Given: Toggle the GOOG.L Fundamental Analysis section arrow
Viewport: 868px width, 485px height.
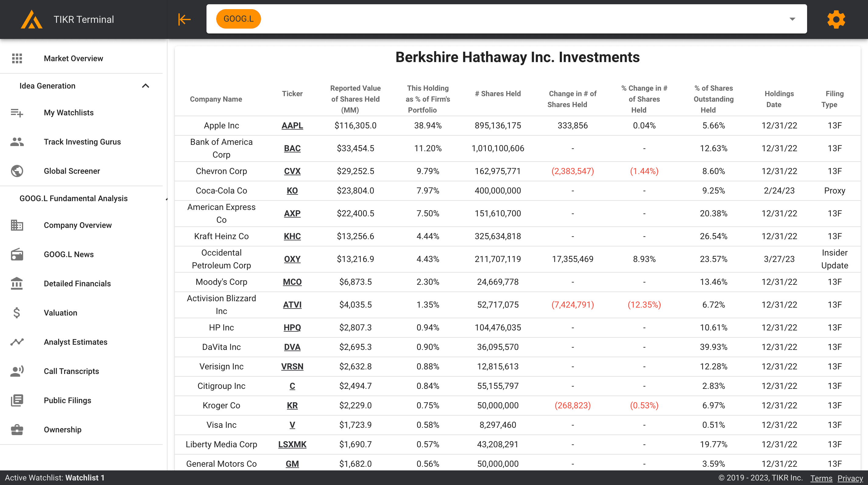Looking at the screenshot, I should point(167,199).
